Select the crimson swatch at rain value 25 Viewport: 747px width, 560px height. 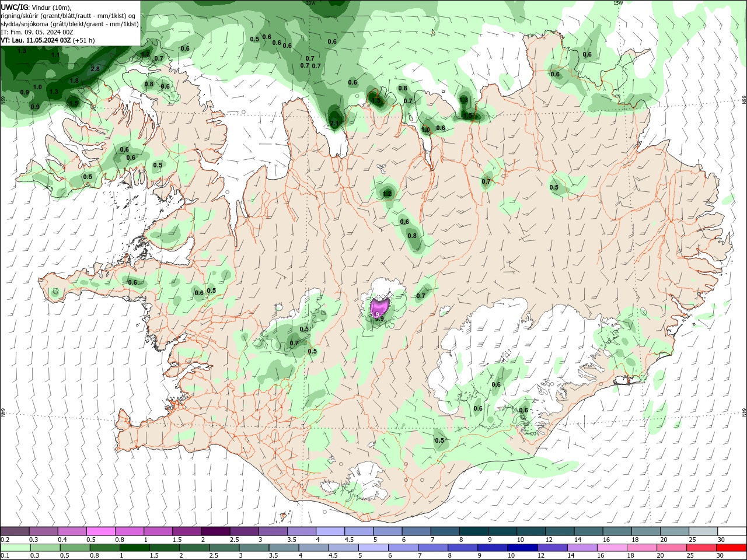point(701,548)
